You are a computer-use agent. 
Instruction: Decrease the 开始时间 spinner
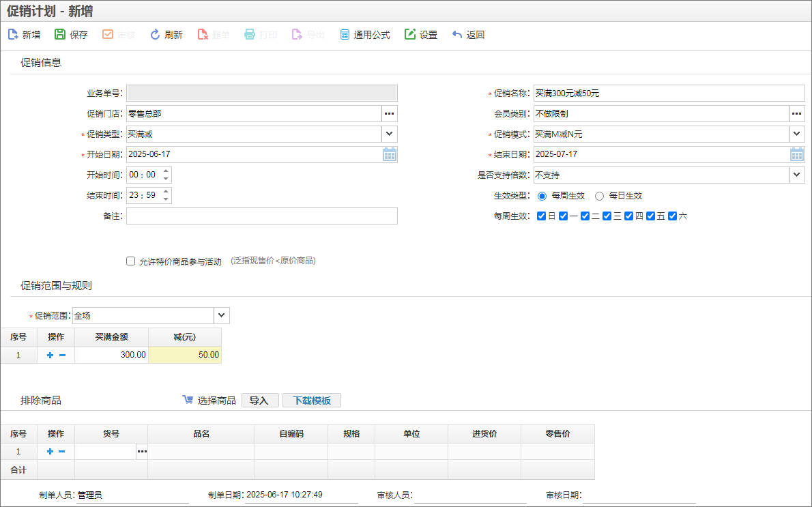166,179
